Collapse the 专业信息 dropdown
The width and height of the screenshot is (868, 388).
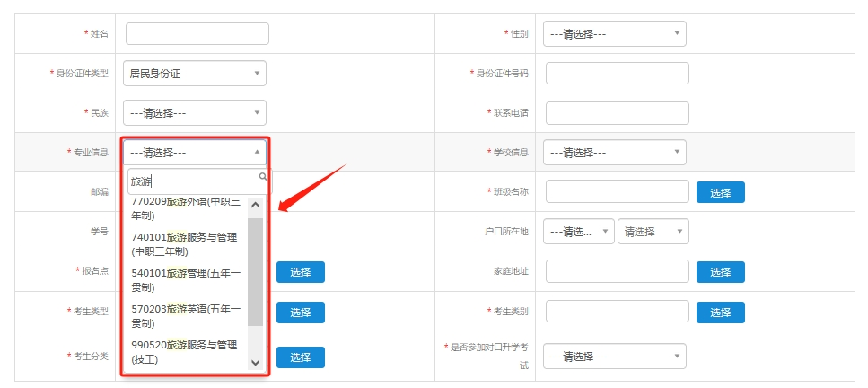[x=194, y=152]
